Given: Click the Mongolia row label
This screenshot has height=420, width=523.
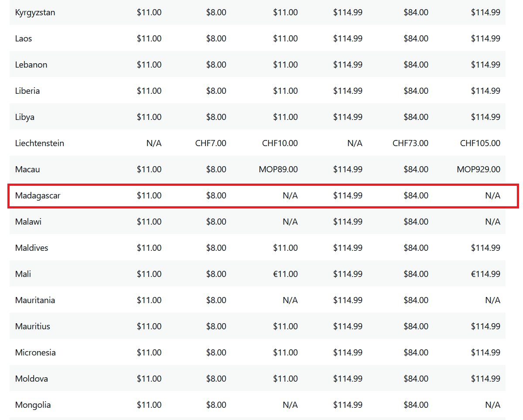Looking at the screenshot, I should (33, 405).
